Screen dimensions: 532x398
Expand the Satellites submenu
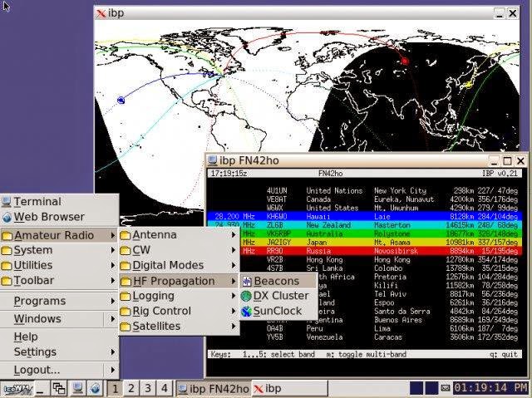(179, 327)
